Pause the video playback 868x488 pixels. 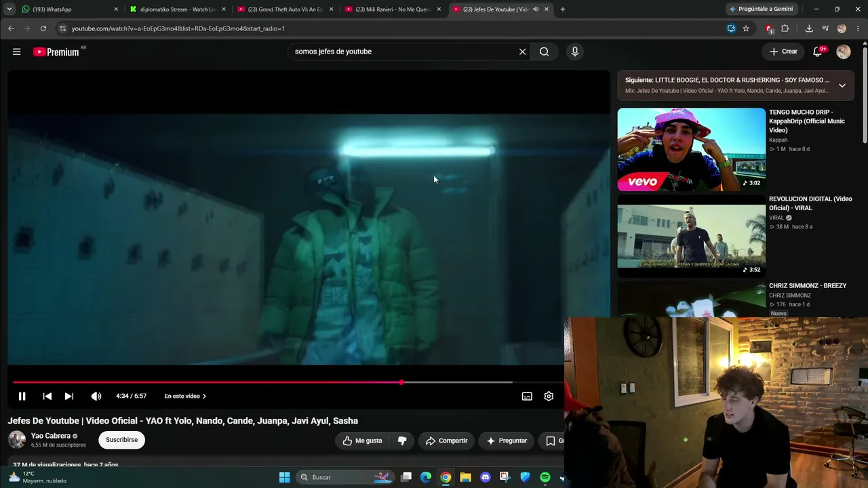[x=22, y=396]
